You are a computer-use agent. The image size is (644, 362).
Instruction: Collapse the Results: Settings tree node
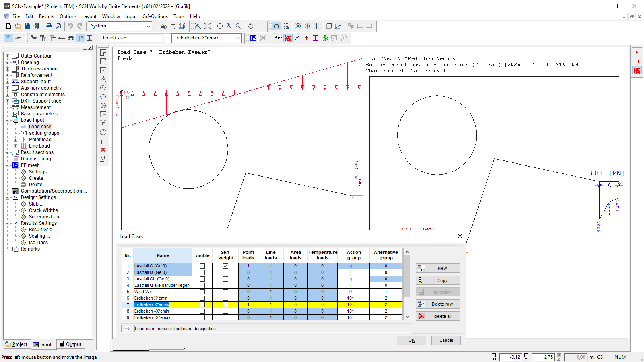7,223
